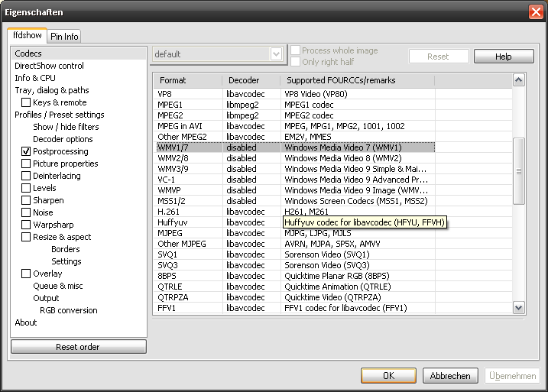Screen dimensions: 548x392
Task: Click the codec list scroll up arrow
Action: (519, 80)
